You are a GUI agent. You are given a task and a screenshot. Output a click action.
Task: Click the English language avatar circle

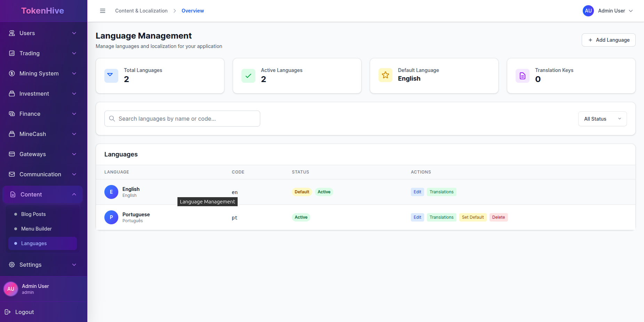111,192
